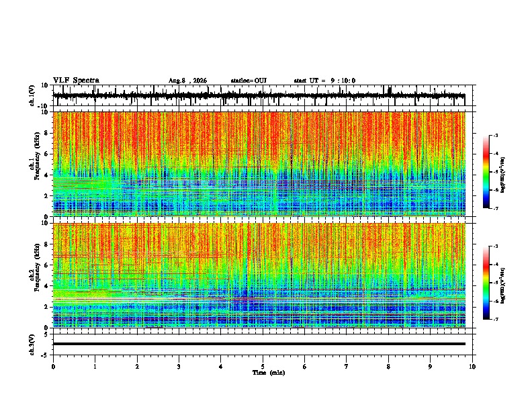532x411 pixels.
Task: Click time axis tick label "9"
Action: 430,367
